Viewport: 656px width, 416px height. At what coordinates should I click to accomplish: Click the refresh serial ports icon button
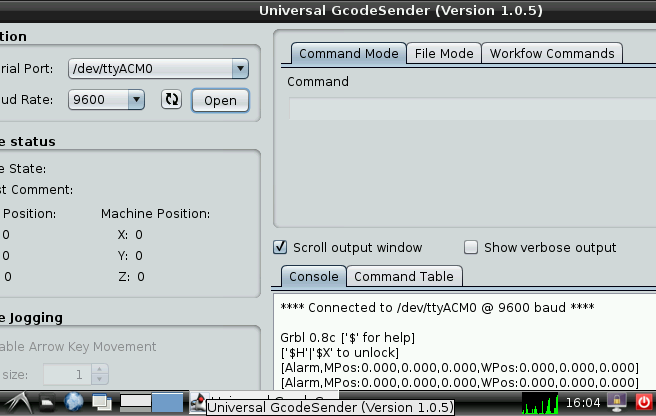pyautogui.click(x=171, y=100)
